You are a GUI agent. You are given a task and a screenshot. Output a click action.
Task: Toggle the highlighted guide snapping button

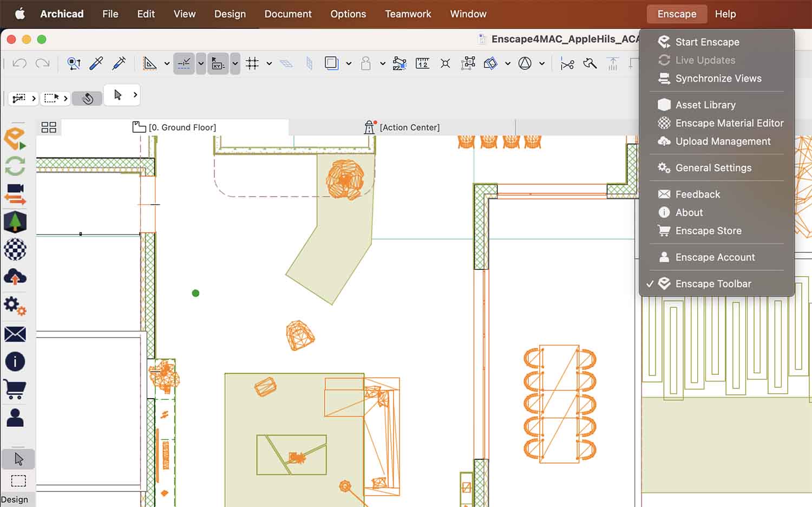pos(184,63)
